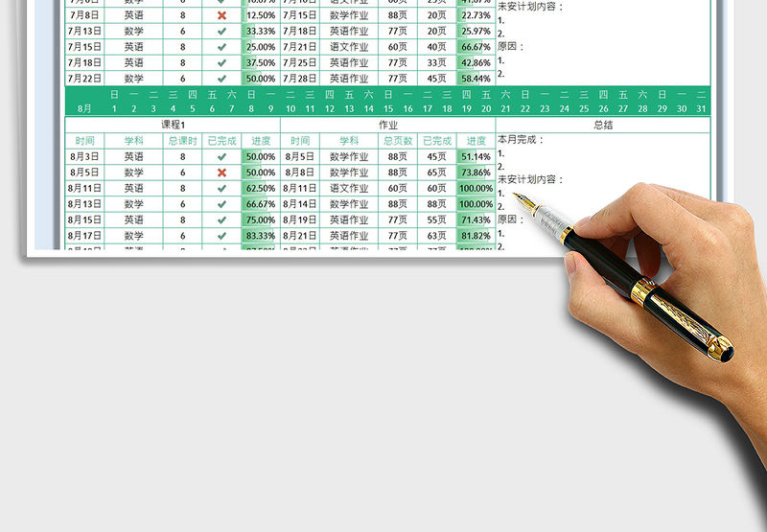Click the 8月 label in the calendar strip
The image size is (767, 532).
(84, 109)
